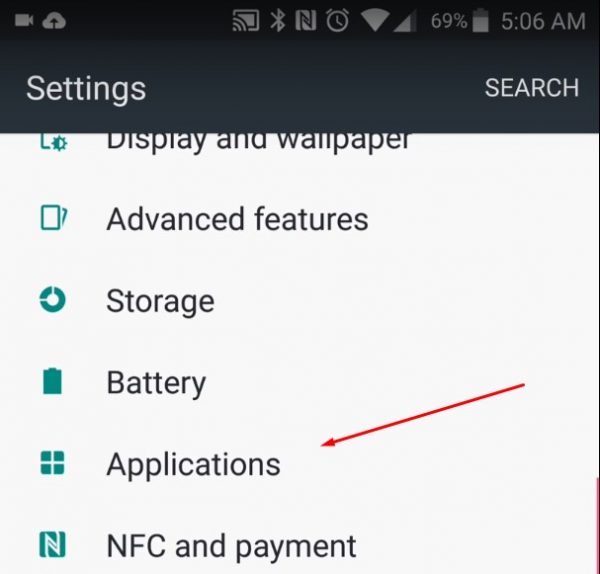Open the Applications settings entry
The height and width of the screenshot is (574, 600).
coord(300,464)
